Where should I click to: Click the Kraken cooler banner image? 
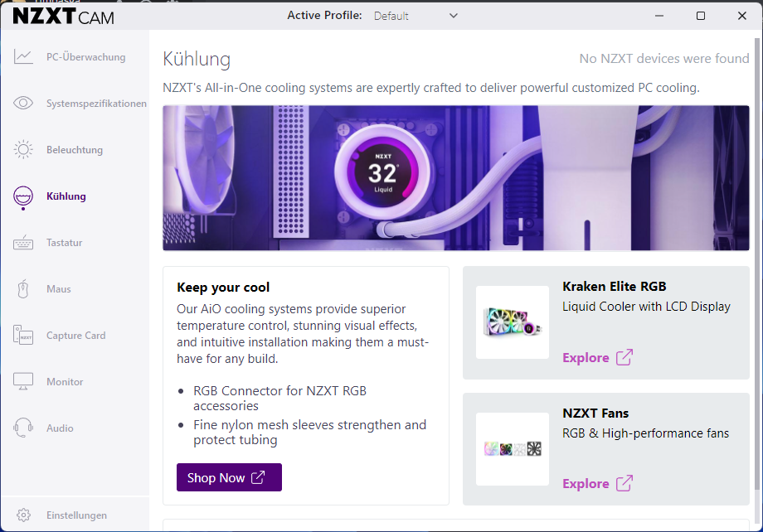(456, 178)
